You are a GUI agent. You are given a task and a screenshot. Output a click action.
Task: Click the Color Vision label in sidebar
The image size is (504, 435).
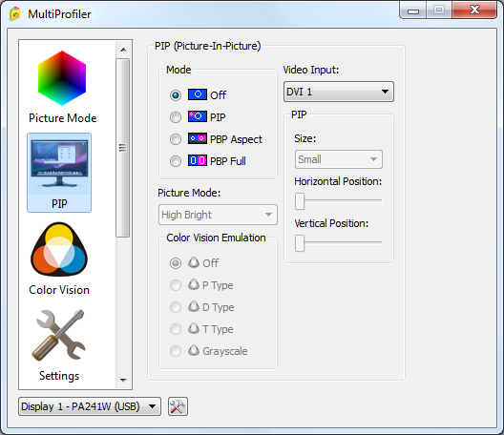tap(59, 290)
